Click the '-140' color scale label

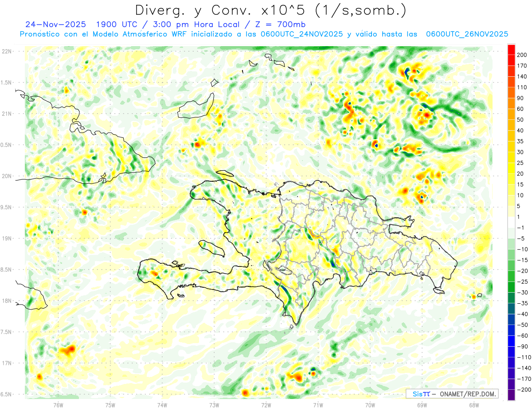tap(524, 368)
